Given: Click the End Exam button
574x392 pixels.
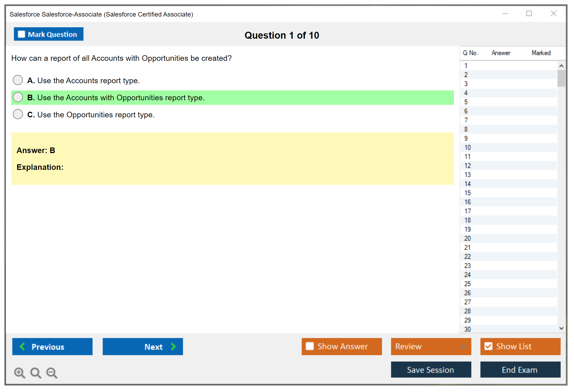Looking at the screenshot, I should click(x=520, y=370).
